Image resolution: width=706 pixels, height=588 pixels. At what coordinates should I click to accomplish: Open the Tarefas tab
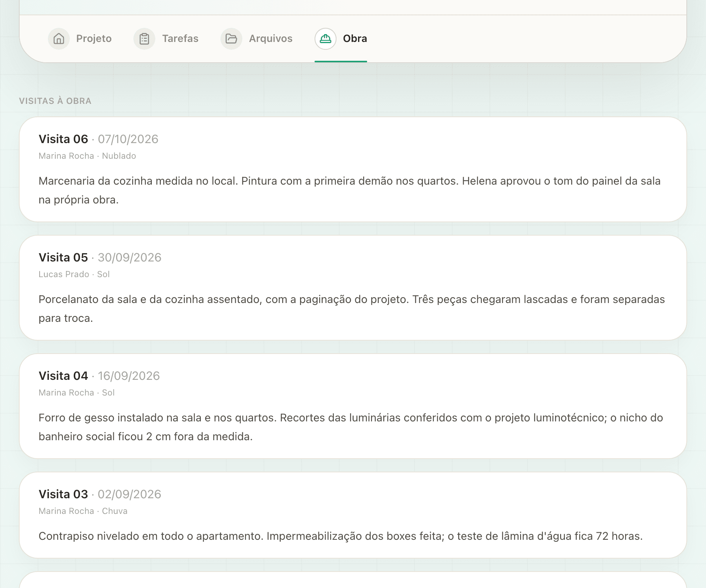(166, 39)
